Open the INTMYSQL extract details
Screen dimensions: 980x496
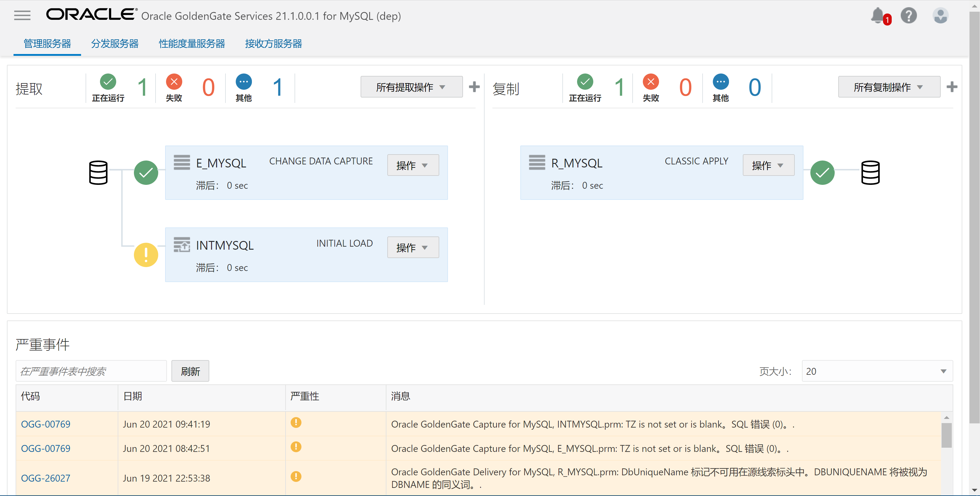tap(225, 245)
